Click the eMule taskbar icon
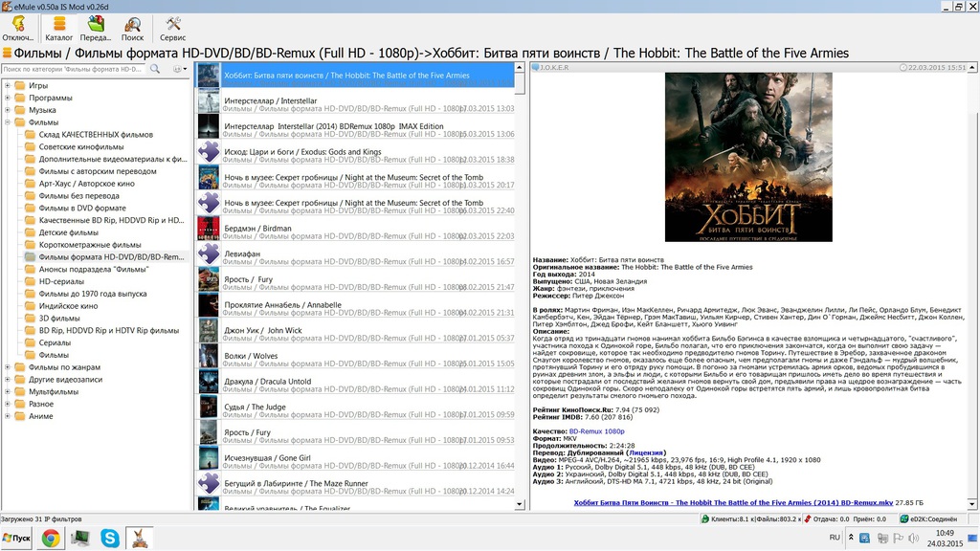 (140, 538)
